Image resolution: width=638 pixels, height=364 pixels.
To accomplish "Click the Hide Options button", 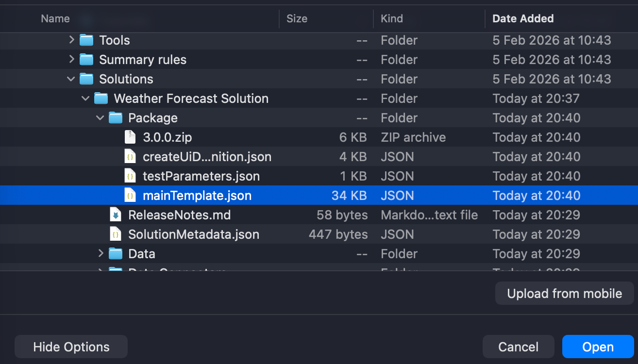I will click(71, 347).
